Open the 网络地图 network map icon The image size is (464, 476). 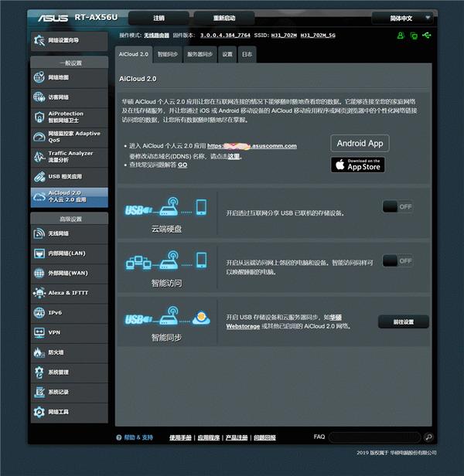(39, 77)
